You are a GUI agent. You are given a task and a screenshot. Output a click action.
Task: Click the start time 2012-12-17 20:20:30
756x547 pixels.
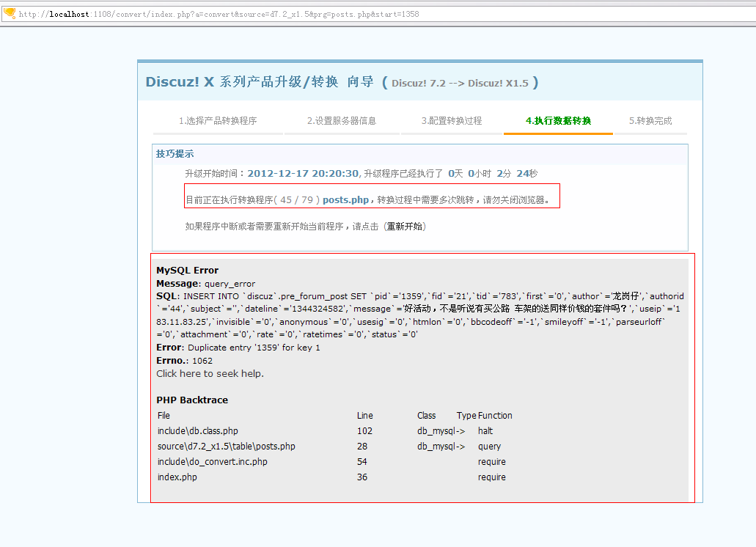(x=303, y=174)
